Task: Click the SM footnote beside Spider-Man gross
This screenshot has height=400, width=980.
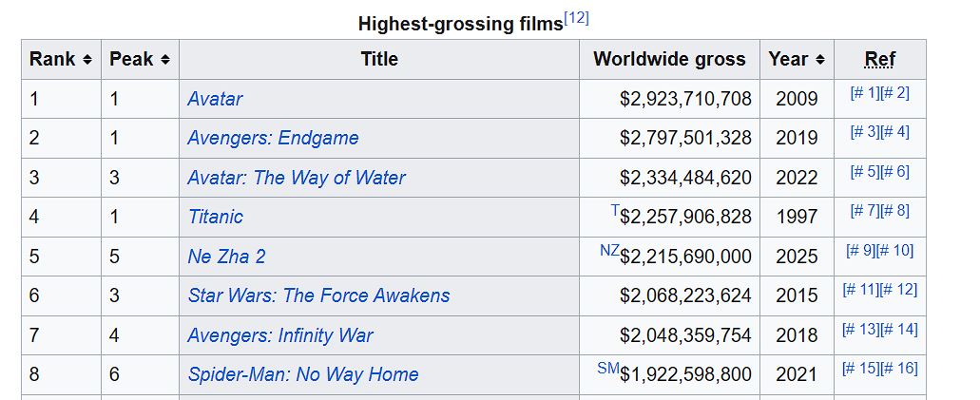Action: pyautogui.click(x=608, y=368)
